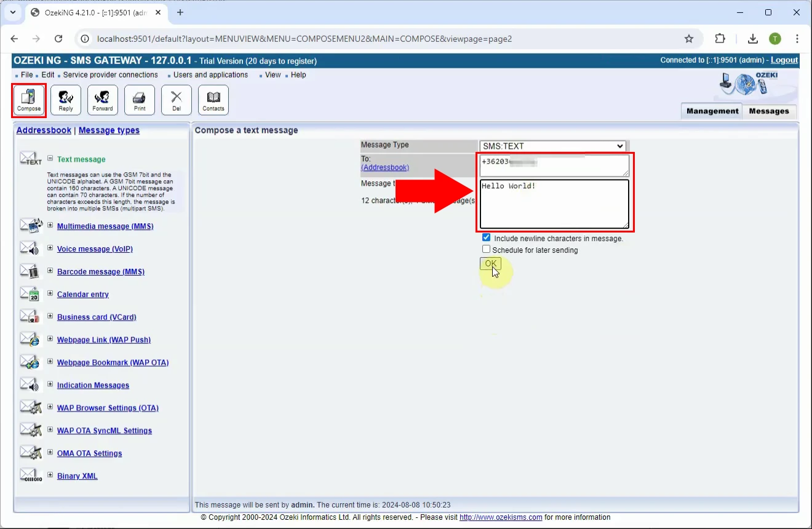This screenshot has width=812, height=529.
Task: Open the Service provider connections menu
Action: coord(110,75)
